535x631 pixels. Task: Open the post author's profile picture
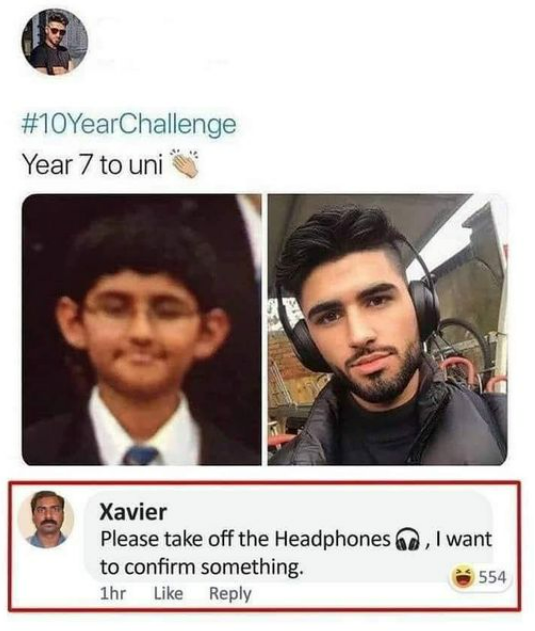[x=55, y=42]
